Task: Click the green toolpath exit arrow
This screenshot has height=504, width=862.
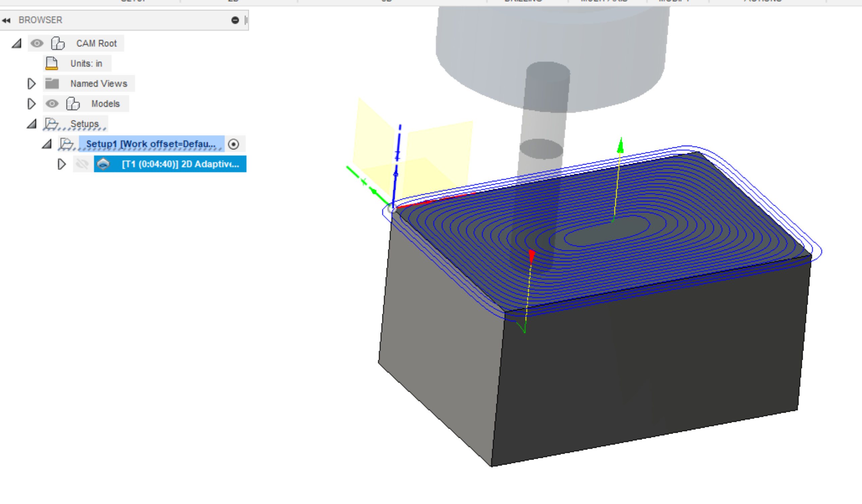Action: (x=620, y=145)
